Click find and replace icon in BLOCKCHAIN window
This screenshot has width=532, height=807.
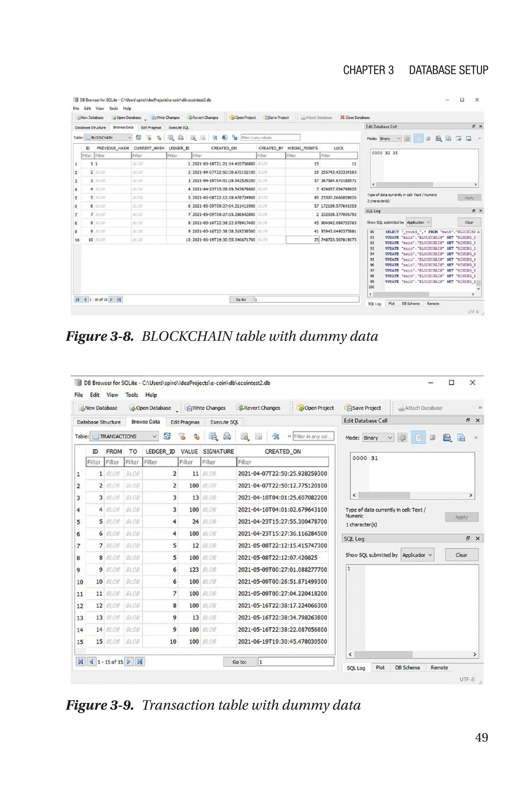click(214, 137)
